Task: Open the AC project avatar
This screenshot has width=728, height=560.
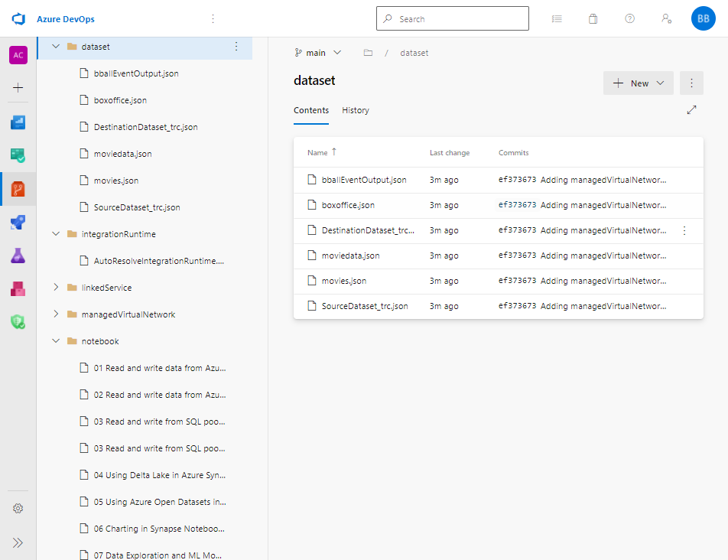Action: click(x=18, y=55)
